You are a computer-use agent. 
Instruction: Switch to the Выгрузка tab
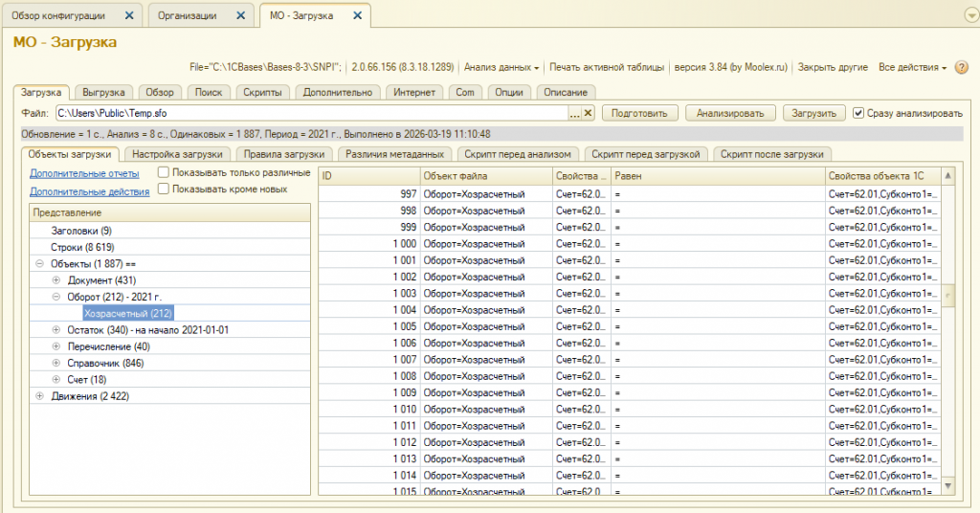pyautogui.click(x=103, y=92)
